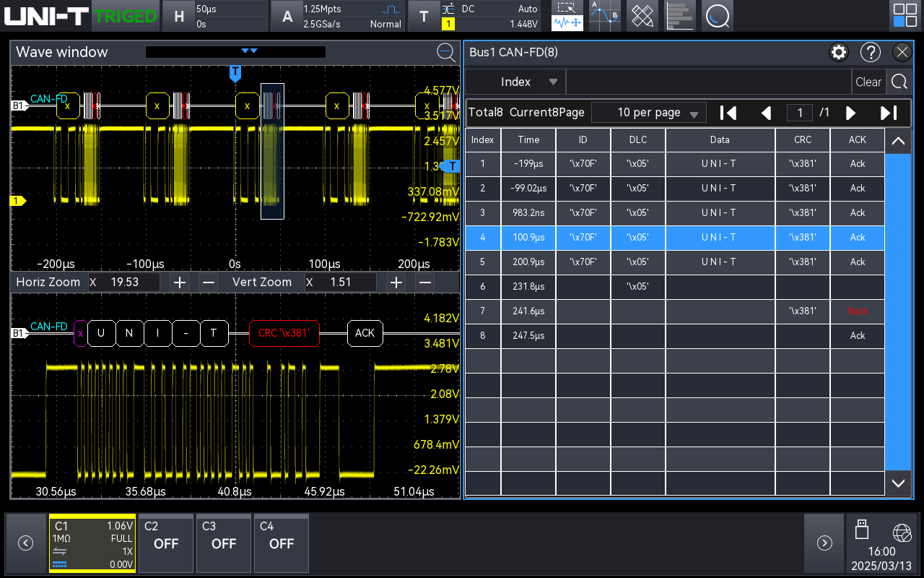The image size is (924, 578).
Task: Open the search magnifier in top toolbar
Action: coord(717,16)
